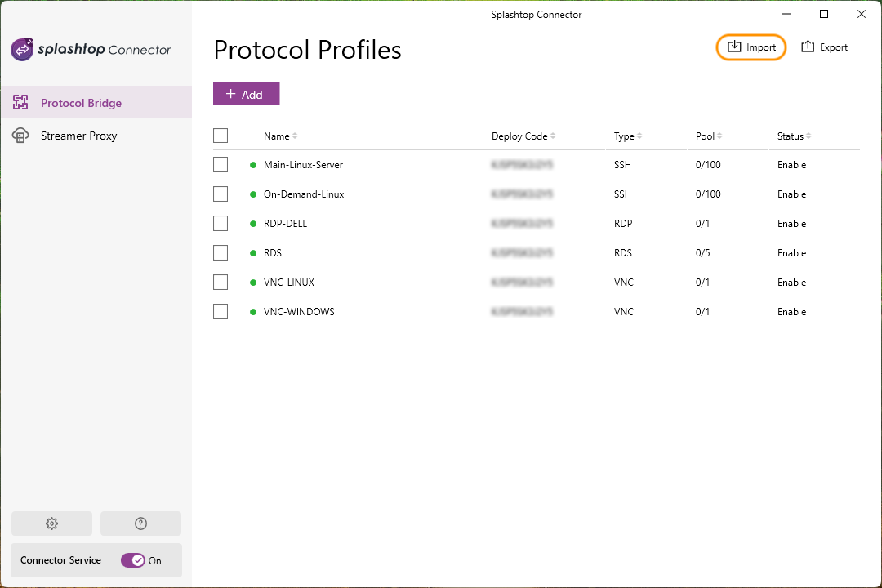Click the Splashtop Connector logo
This screenshot has width=882, height=588.
coord(91,50)
